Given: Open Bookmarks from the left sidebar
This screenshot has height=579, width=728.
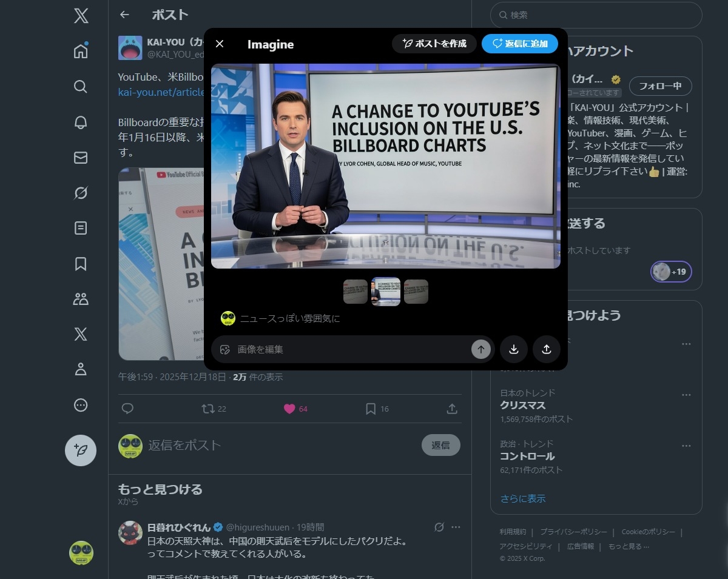Looking at the screenshot, I should tap(80, 263).
